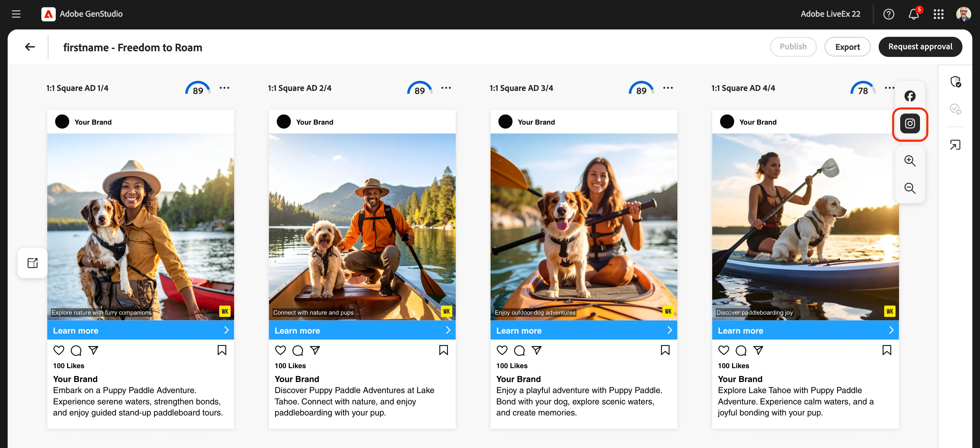Open the review comments panel icon
This screenshot has width=980, height=448.
pos(955,109)
